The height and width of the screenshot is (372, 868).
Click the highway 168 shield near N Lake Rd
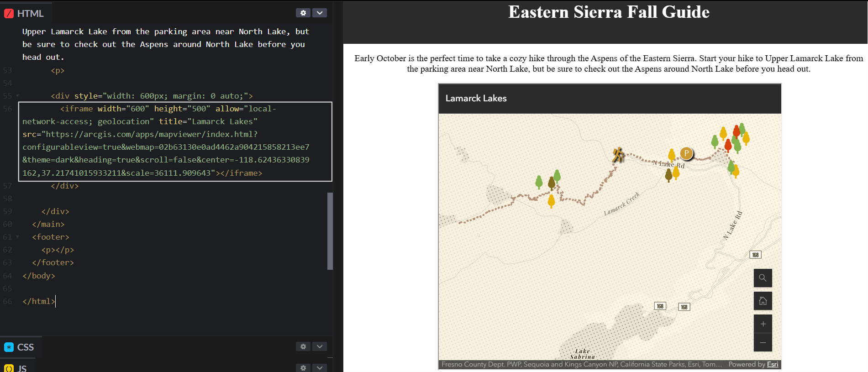755,255
